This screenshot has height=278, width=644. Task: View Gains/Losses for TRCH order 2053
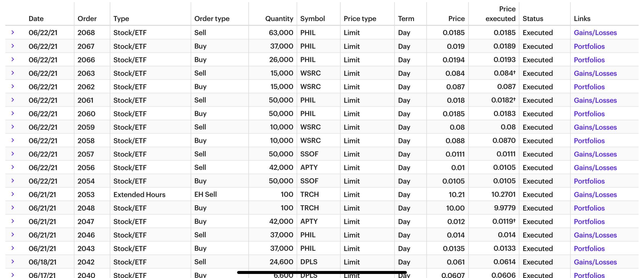(595, 195)
